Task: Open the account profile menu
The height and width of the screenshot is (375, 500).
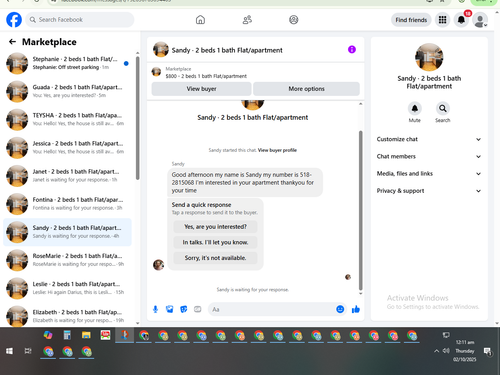Action: (480, 20)
